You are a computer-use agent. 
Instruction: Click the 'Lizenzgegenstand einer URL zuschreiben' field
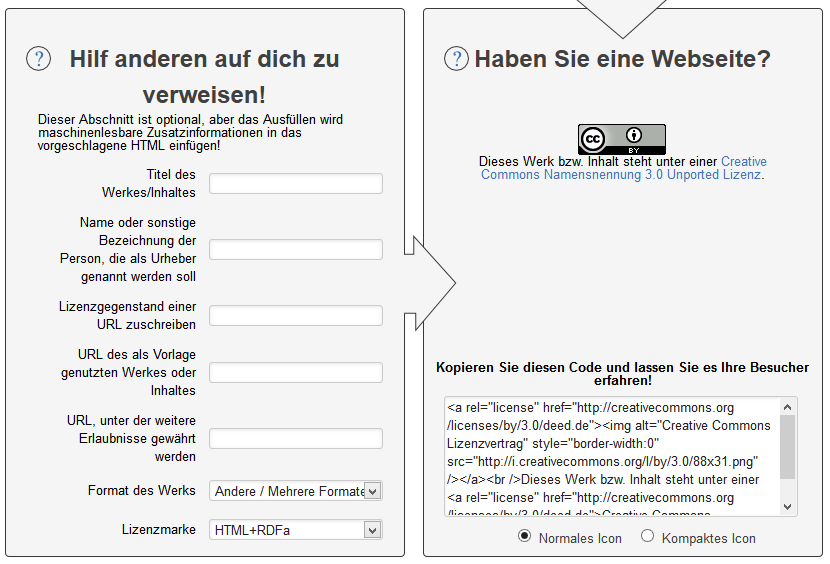[x=296, y=316]
